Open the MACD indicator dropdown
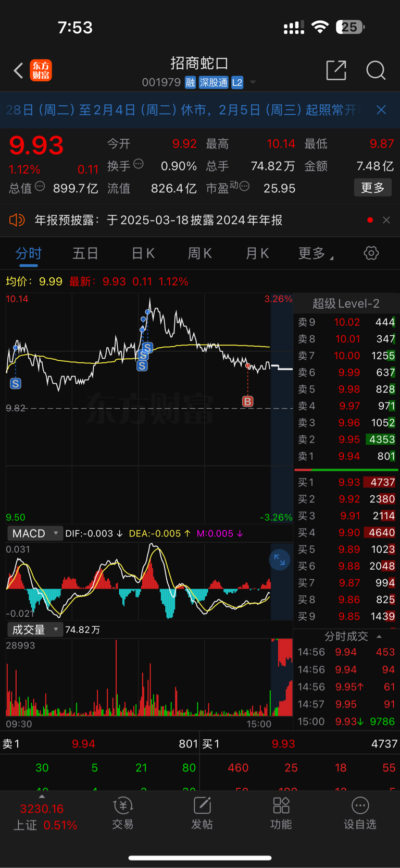Screen dimensions: 400x868 [35, 533]
